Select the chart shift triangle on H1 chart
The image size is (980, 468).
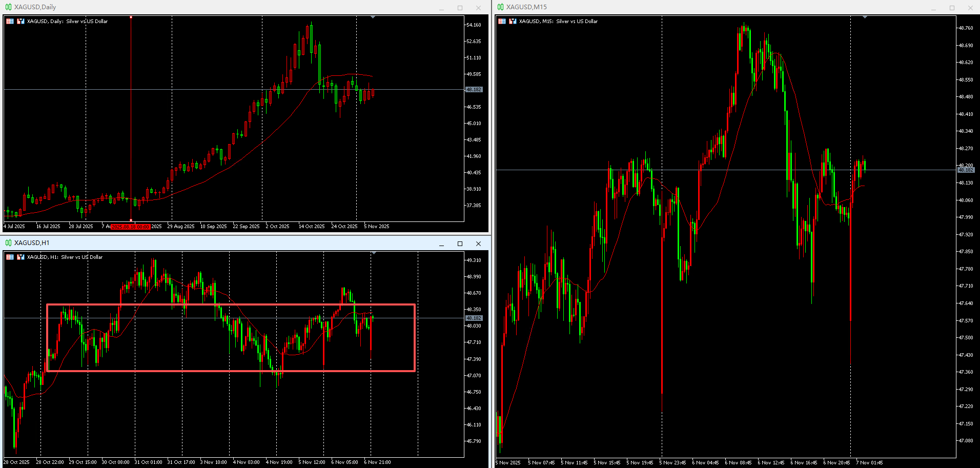click(373, 253)
